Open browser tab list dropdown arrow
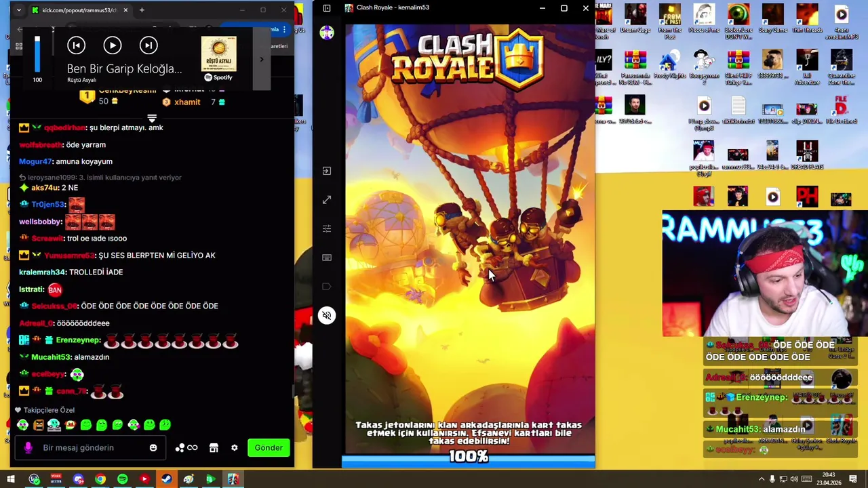 [x=18, y=10]
